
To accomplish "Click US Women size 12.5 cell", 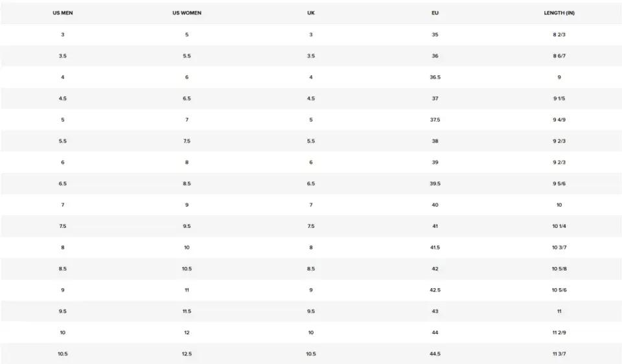I will (x=187, y=354).
